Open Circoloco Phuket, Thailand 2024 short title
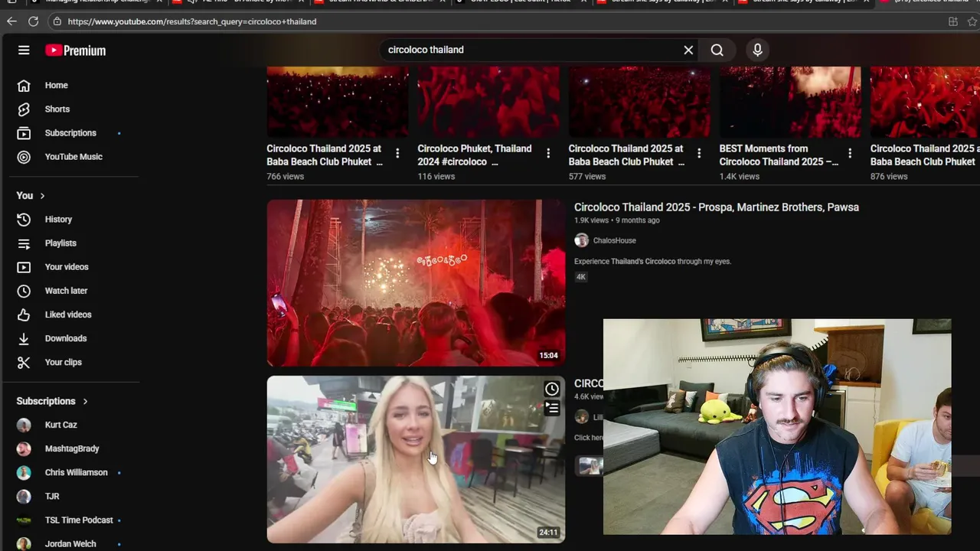980x551 pixels. (x=474, y=155)
